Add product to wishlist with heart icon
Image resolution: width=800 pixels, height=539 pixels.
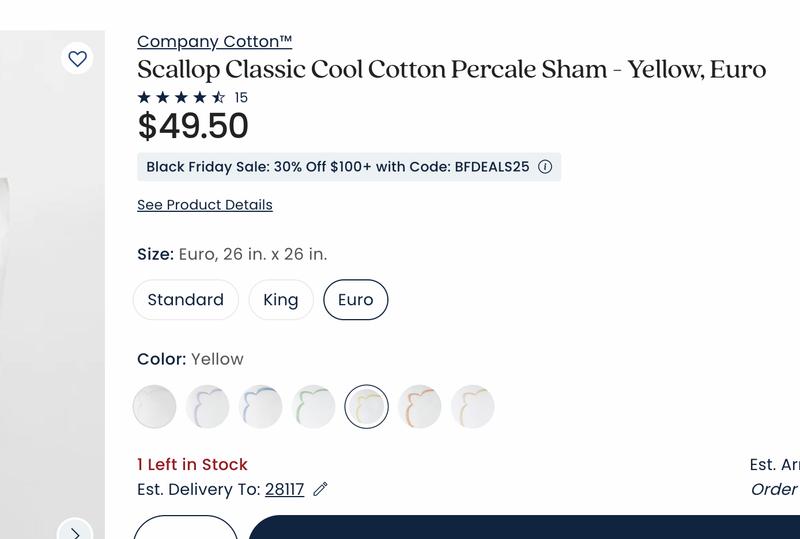[x=78, y=58]
